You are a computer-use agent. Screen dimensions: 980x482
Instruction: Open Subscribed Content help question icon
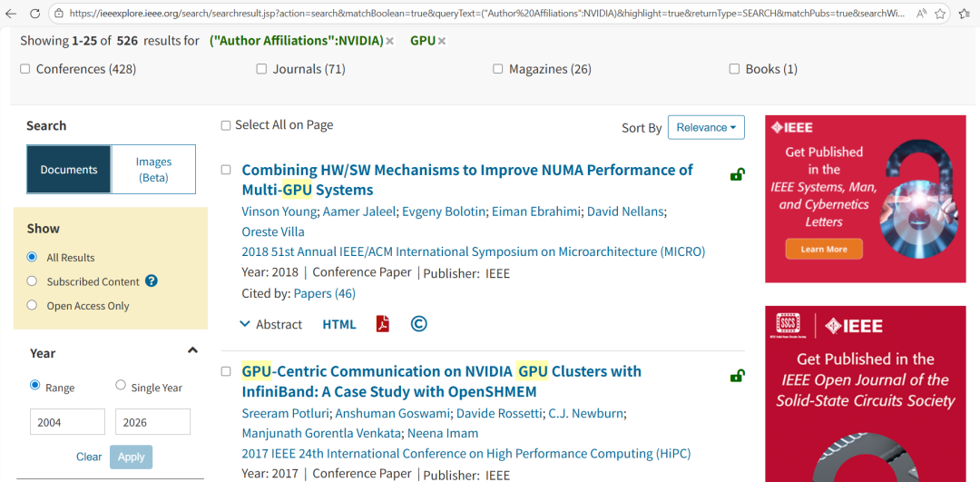(151, 281)
